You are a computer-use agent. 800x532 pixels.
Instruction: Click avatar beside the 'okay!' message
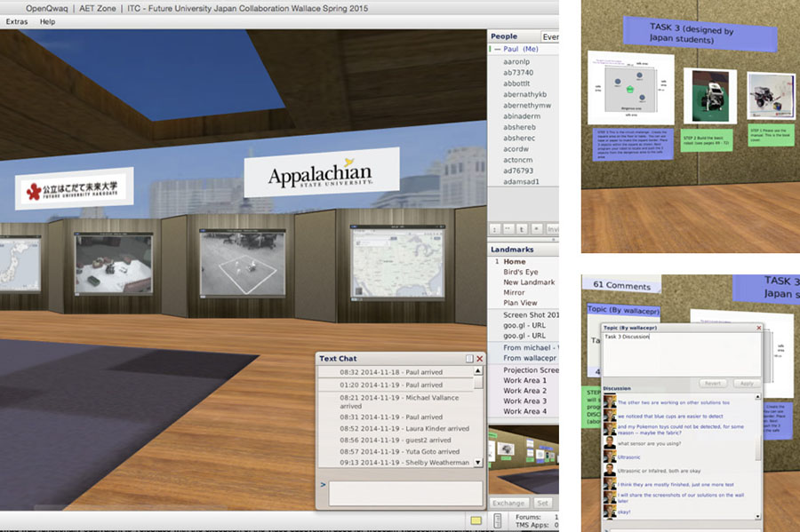[x=610, y=511]
